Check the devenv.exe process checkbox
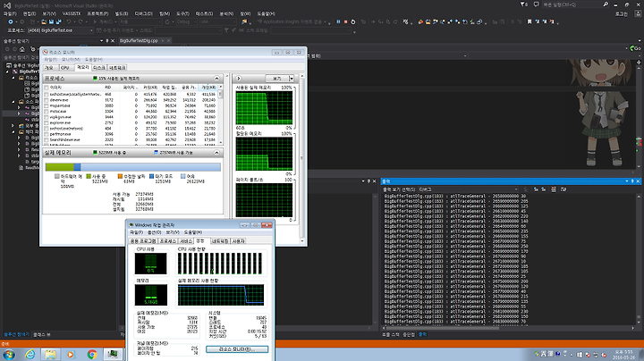The width and height of the screenshot is (644, 361). click(x=47, y=100)
